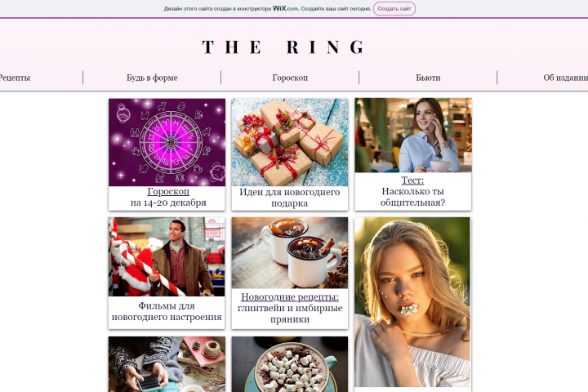The height and width of the screenshot is (392, 588).
Task: Open THE RING site title
Action: pyautogui.click(x=283, y=47)
